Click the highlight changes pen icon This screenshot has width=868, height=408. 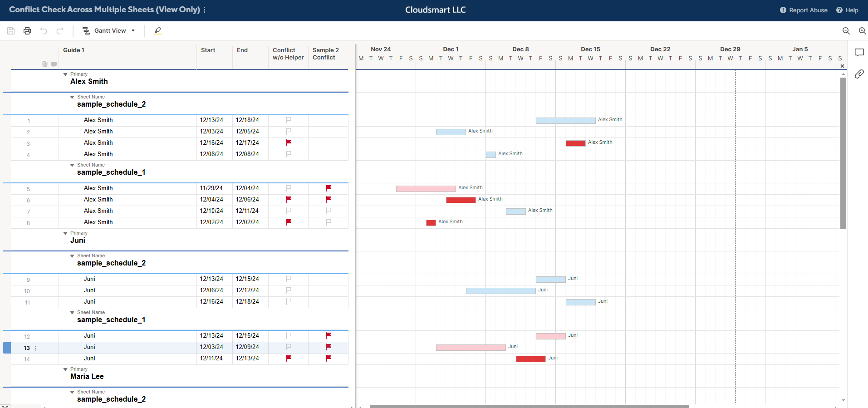coord(158,31)
